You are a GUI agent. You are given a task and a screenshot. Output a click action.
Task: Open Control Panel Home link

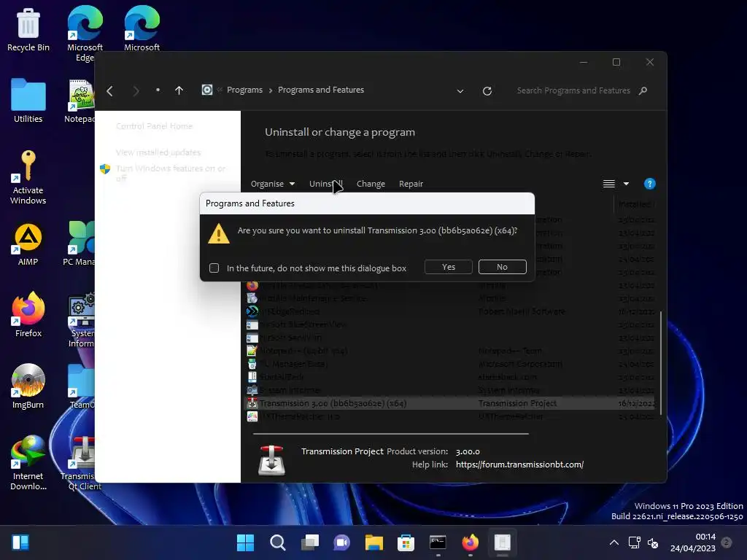click(155, 126)
